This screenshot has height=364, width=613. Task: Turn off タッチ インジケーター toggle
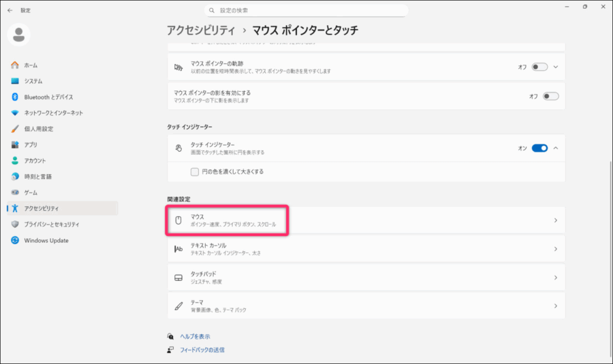(x=539, y=148)
